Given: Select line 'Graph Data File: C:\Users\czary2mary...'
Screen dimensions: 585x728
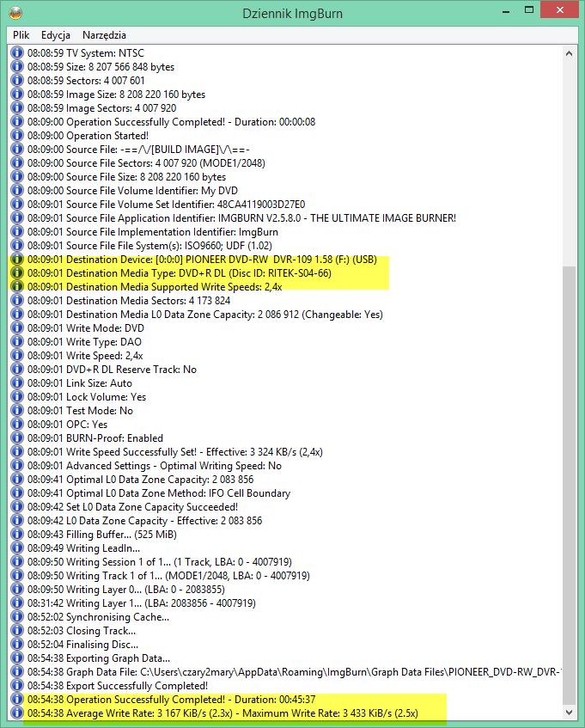Looking at the screenshot, I should pyautogui.click(x=294, y=672).
